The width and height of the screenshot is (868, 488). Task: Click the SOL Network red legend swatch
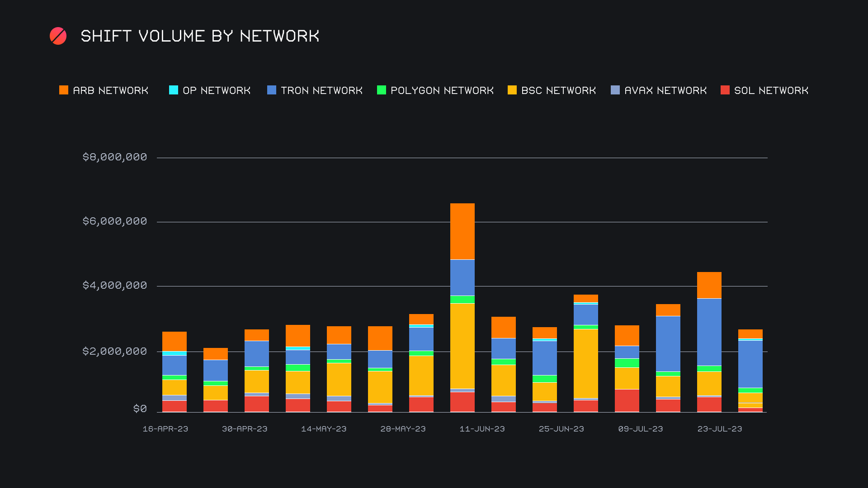point(725,90)
